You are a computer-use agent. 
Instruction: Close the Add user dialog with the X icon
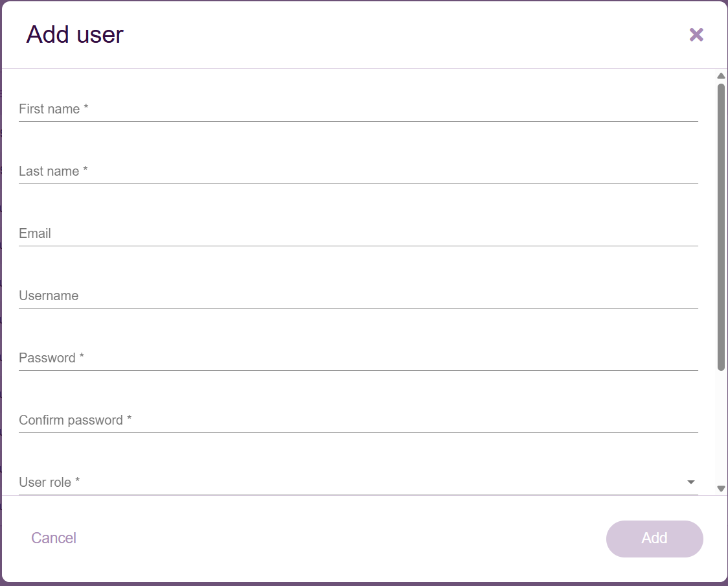tap(696, 35)
